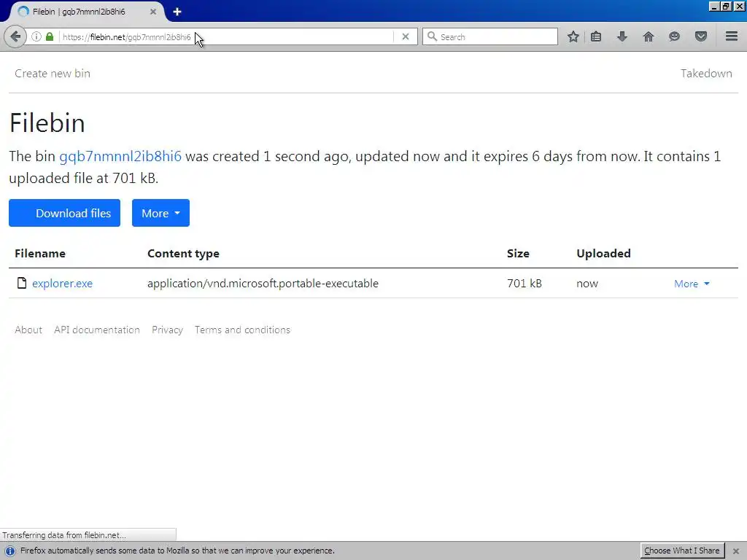Open the bin link gqb7nmnnl2ib8hi6

120,157
